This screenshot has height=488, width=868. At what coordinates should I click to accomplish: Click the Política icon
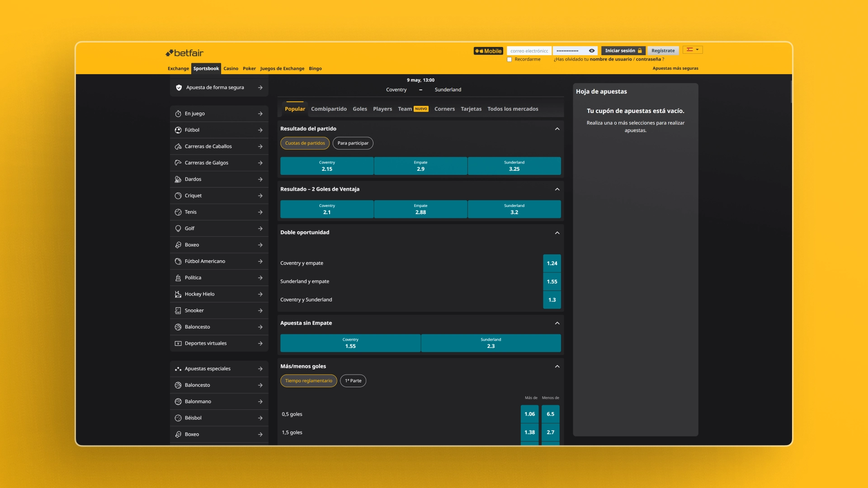point(178,278)
